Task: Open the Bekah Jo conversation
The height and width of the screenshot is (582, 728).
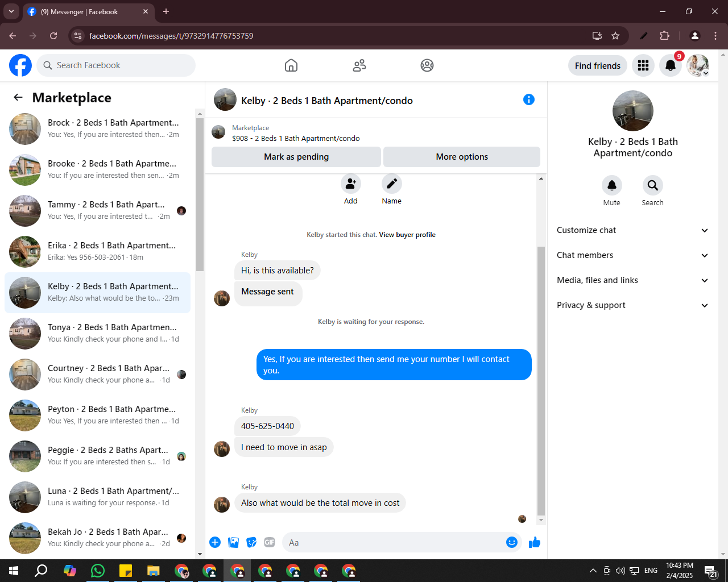Action: click(97, 538)
